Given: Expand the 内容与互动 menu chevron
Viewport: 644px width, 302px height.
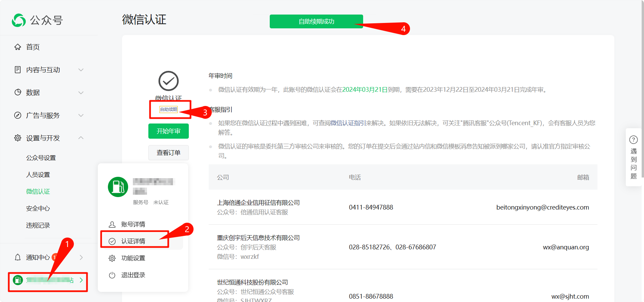Looking at the screenshot, I should click(x=81, y=70).
